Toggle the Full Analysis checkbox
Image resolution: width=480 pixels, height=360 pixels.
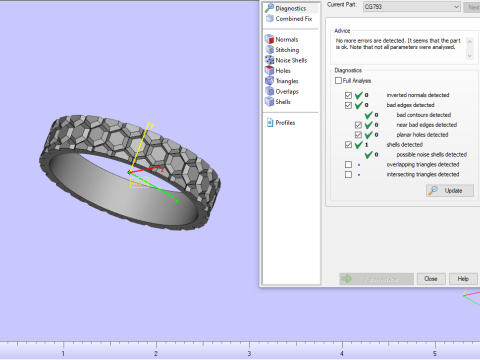pos(338,81)
